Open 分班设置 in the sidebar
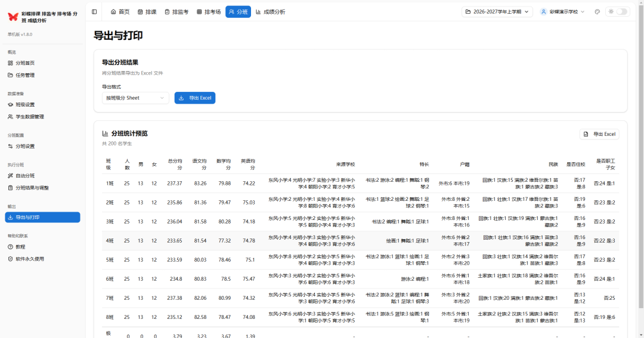Viewport: 644px width, 338px height. coord(43,146)
